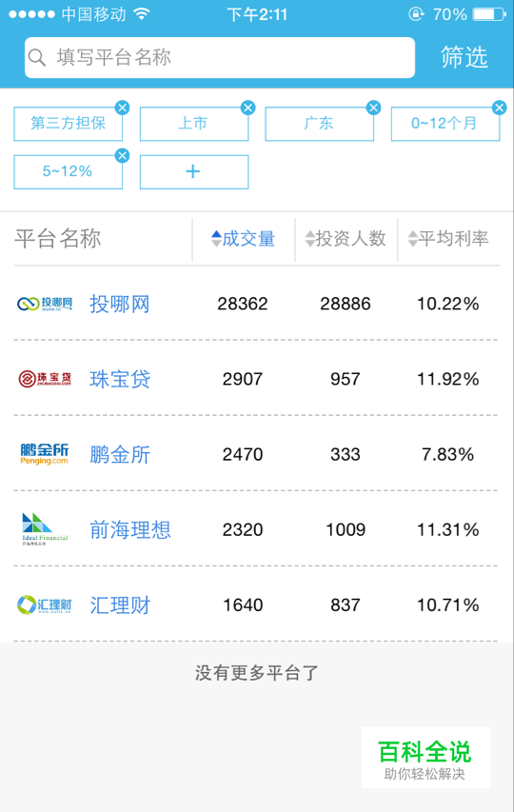
Task: Remove the 5~12% filter tag
Action: [122, 155]
